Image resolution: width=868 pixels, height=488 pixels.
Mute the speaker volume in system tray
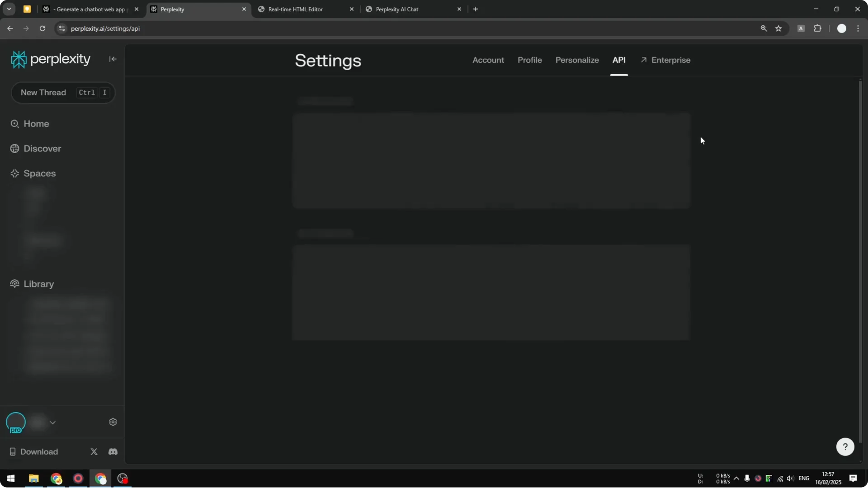(x=790, y=479)
